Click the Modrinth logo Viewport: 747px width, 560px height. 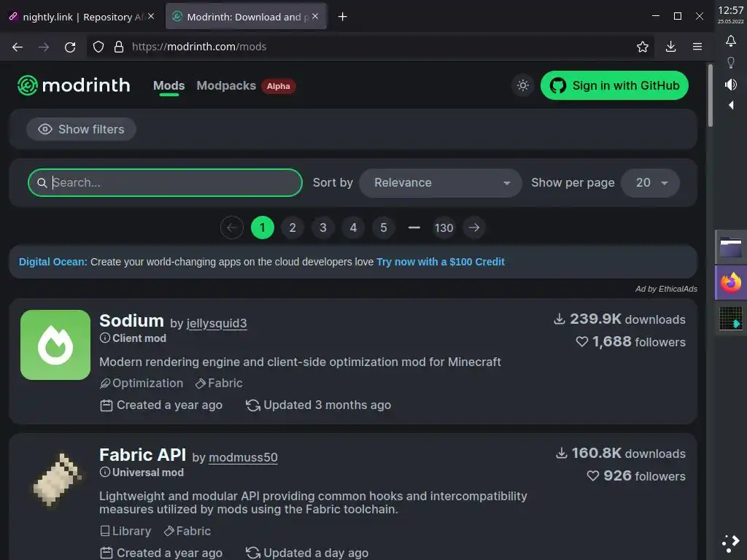[74, 85]
